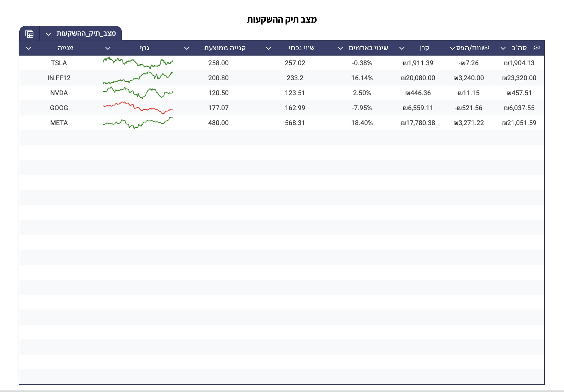Select the ₪457.51 total cell

tap(519, 93)
